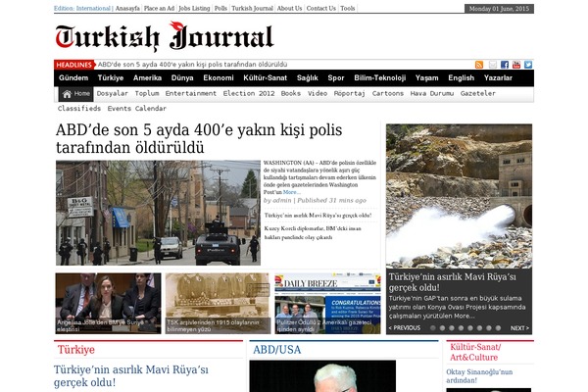588x392 pixels.
Task: Advance slider with NEXT
Action: 519,328
